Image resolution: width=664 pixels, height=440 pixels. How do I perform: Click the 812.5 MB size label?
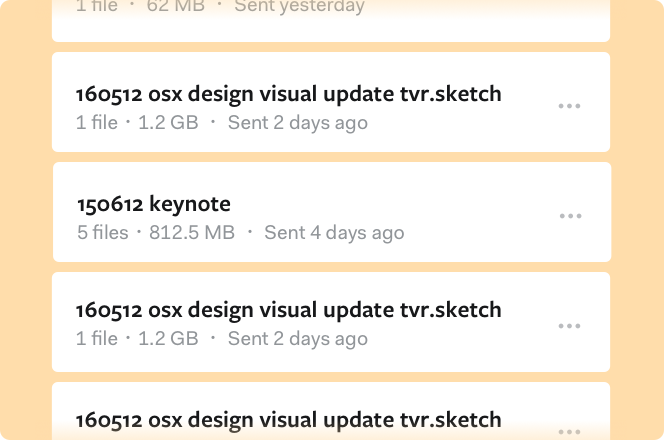pos(192,233)
